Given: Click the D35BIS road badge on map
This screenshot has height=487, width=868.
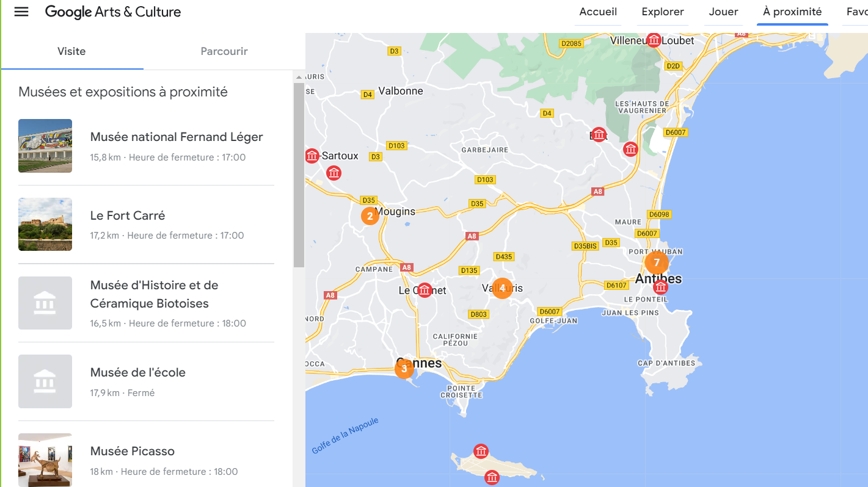Looking at the screenshot, I should [x=585, y=246].
